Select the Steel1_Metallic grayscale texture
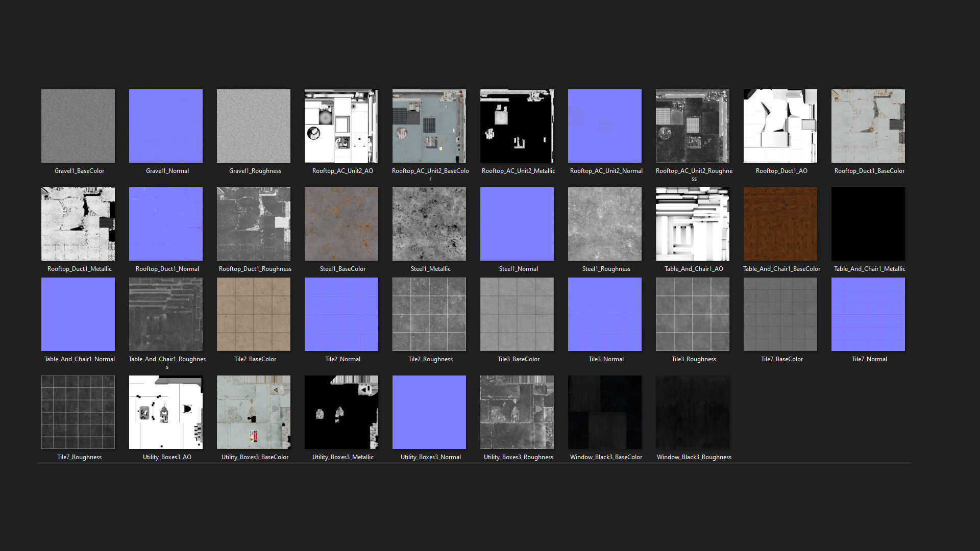Screen dimensions: 980x551 tap(429, 224)
